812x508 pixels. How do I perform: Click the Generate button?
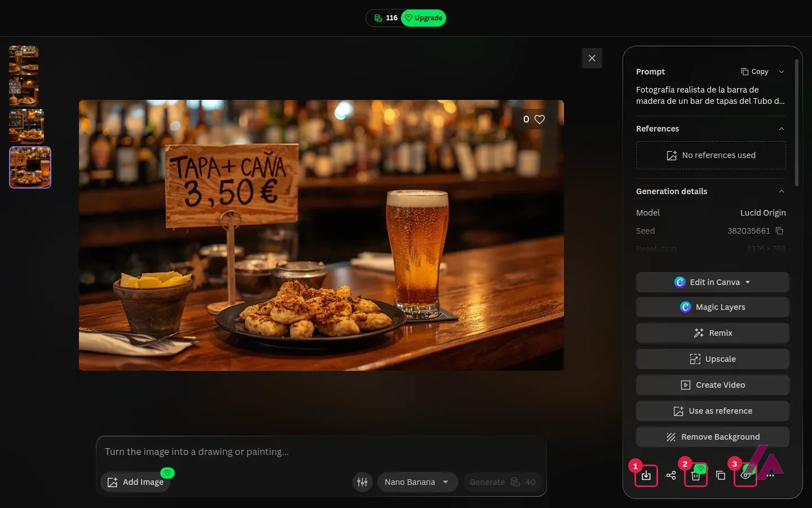(x=502, y=482)
